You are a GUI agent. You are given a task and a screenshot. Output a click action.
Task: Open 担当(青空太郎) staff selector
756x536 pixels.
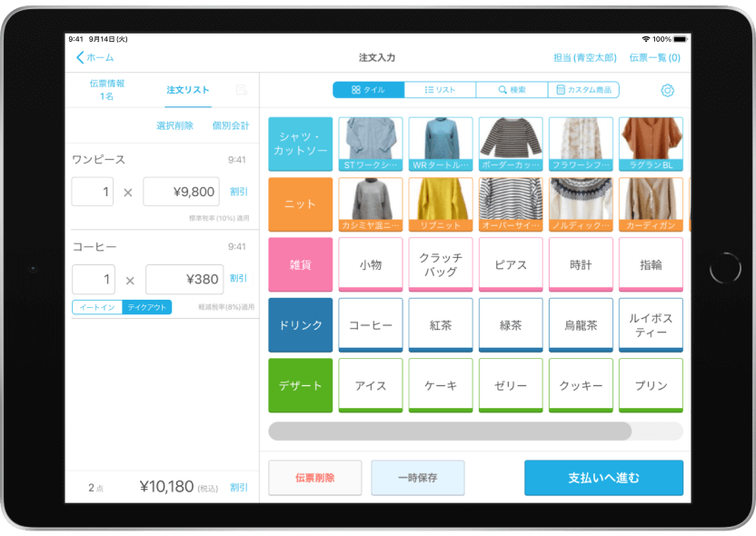coord(583,57)
